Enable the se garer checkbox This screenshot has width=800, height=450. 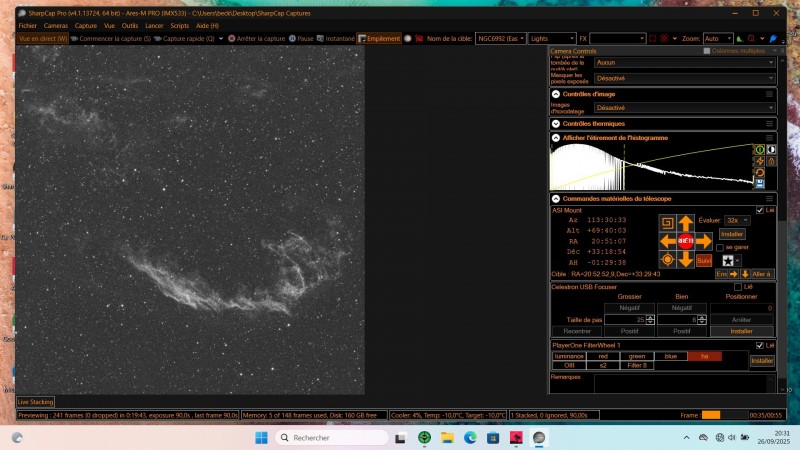pos(720,247)
